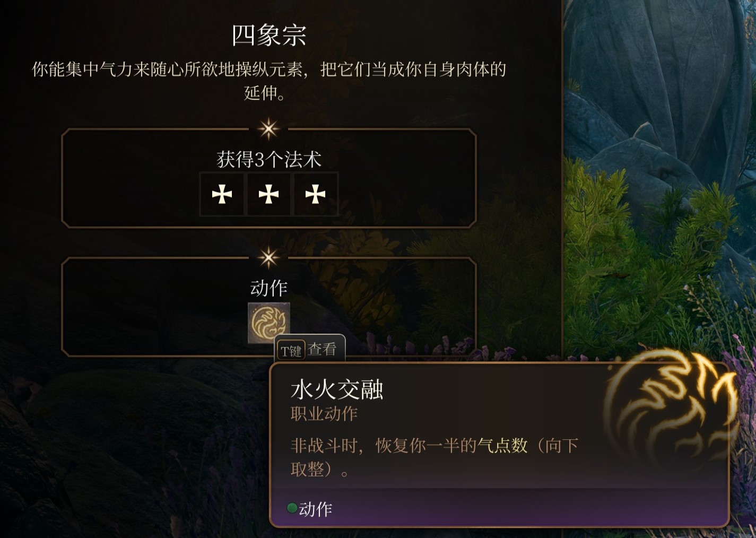756x538 pixels.
Task: Click the tooltip description starting 非战斗时
Action: pos(434,457)
